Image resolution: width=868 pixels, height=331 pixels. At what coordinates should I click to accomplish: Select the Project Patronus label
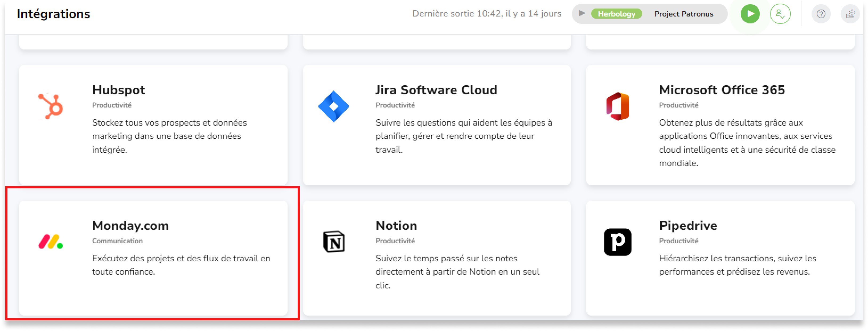pyautogui.click(x=683, y=14)
